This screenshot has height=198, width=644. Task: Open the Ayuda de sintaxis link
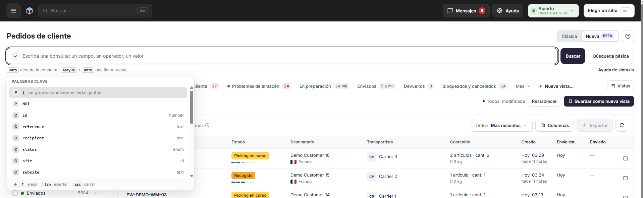click(x=616, y=70)
